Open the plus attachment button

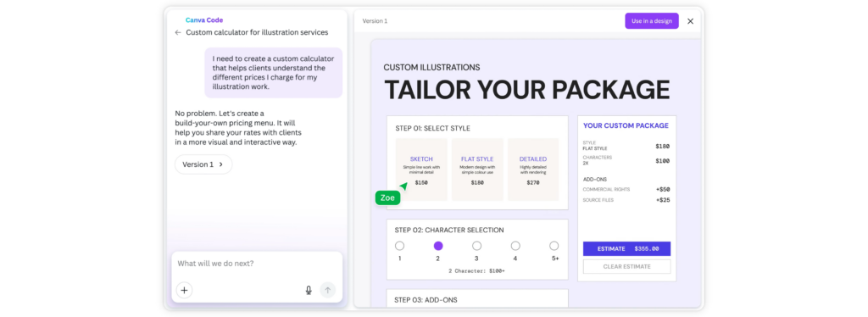point(184,290)
